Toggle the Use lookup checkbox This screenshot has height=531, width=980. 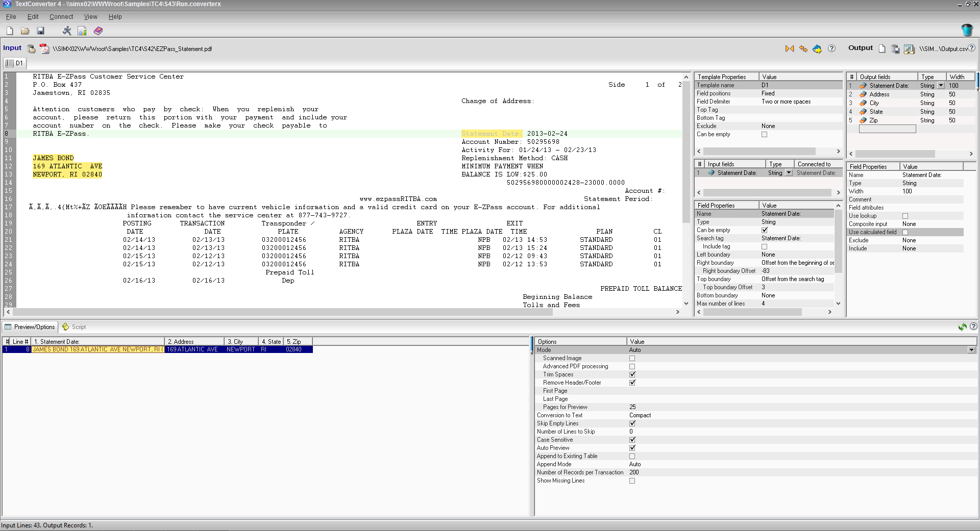click(905, 216)
